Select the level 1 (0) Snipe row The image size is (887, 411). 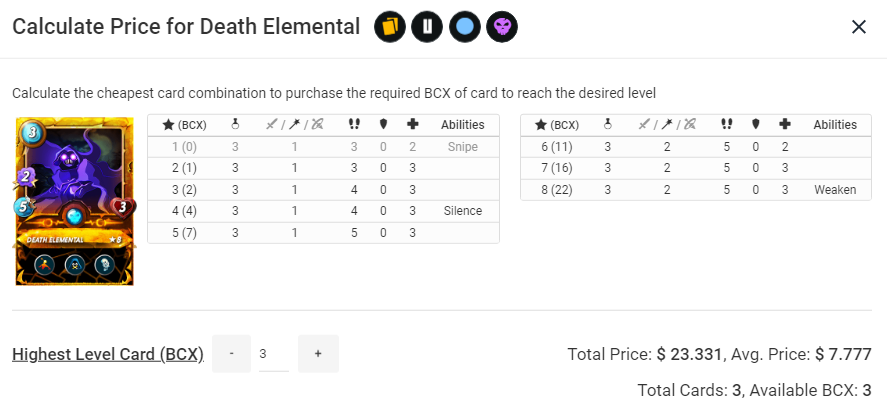[x=323, y=147]
